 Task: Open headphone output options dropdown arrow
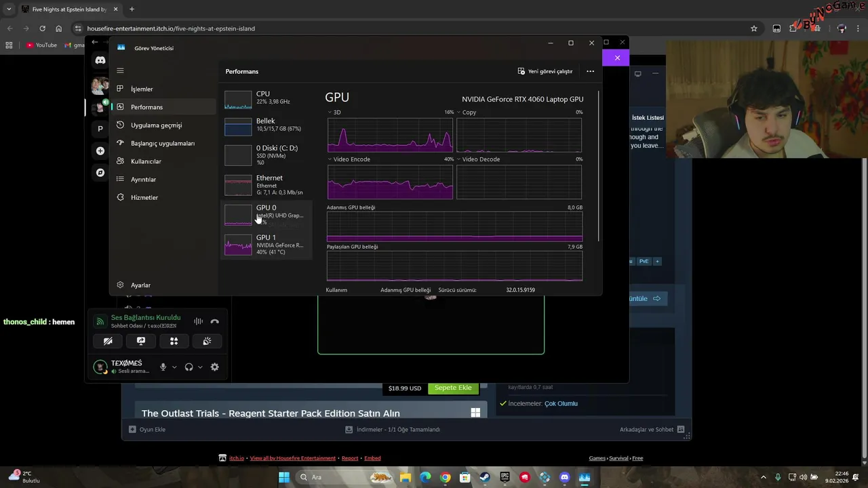pos(200,367)
